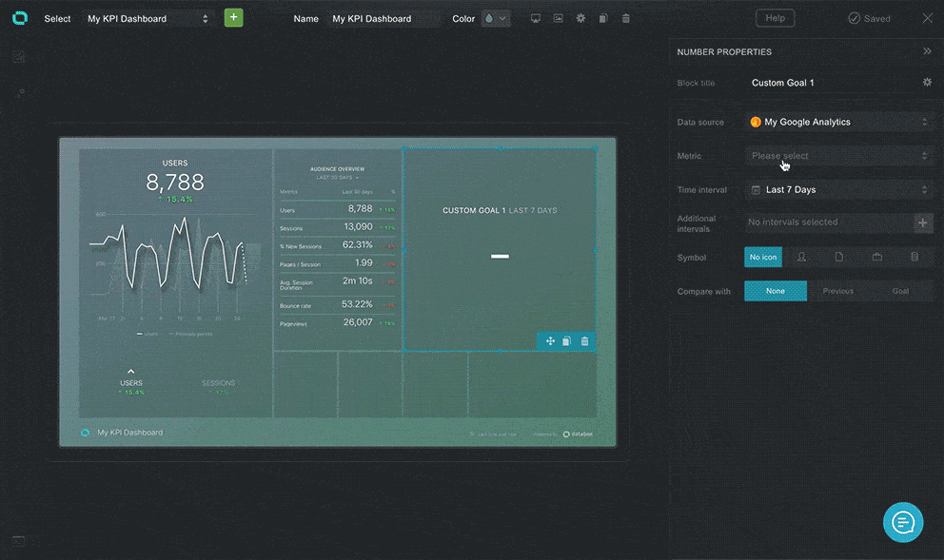Click the presentation screen icon in toolbar
The height and width of the screenshot is (560, 944).
coord(536,18)
